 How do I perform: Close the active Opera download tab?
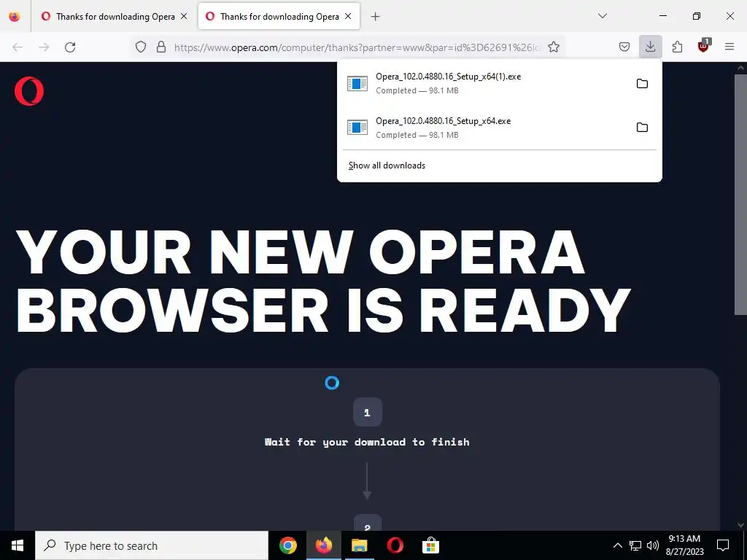(x=348, y=16)
